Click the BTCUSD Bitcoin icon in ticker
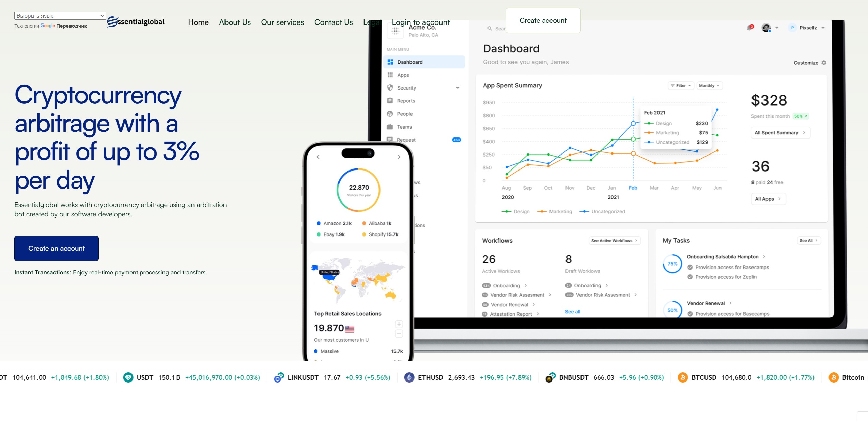This screenshot has width=868, height=421. pyautogui.click(x=682, y=377)
